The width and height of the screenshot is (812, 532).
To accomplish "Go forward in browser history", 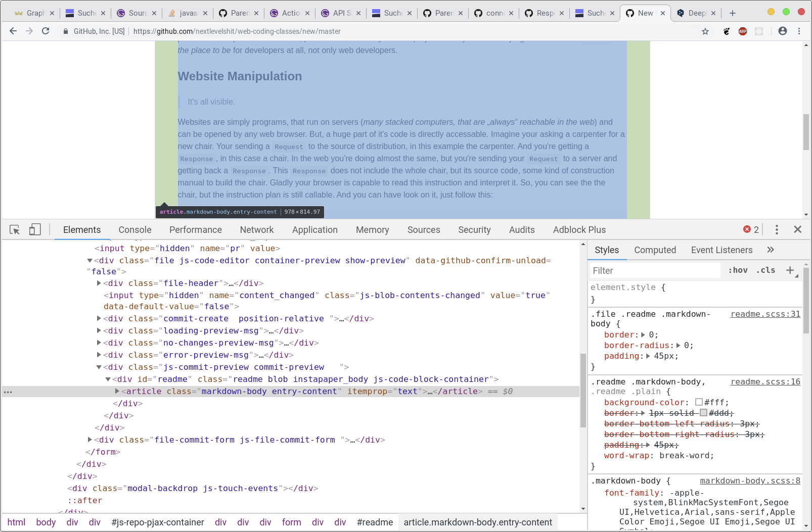I will [x=29, y=31].
